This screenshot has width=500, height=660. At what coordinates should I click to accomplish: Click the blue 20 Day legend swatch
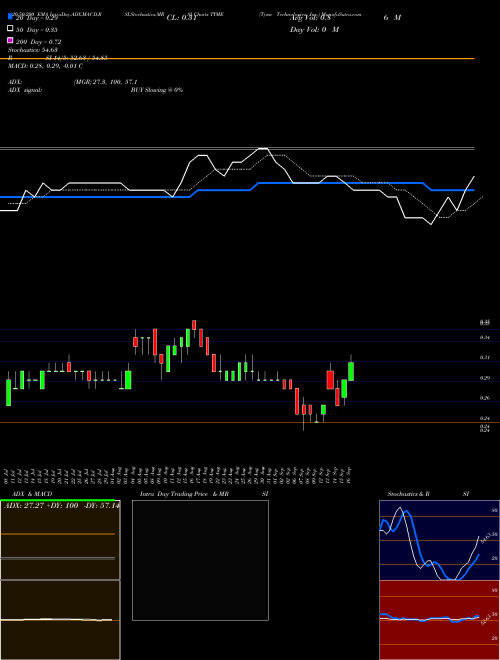11,16
